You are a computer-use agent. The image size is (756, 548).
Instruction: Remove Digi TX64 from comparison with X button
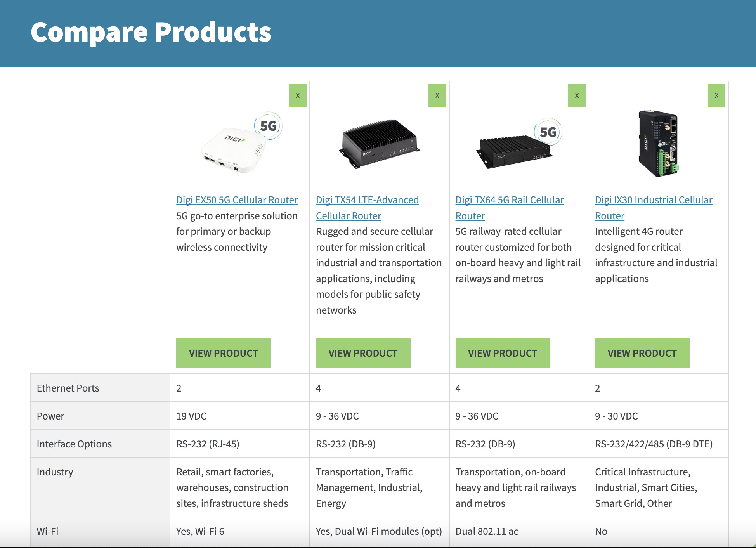(x=577, y=95)
